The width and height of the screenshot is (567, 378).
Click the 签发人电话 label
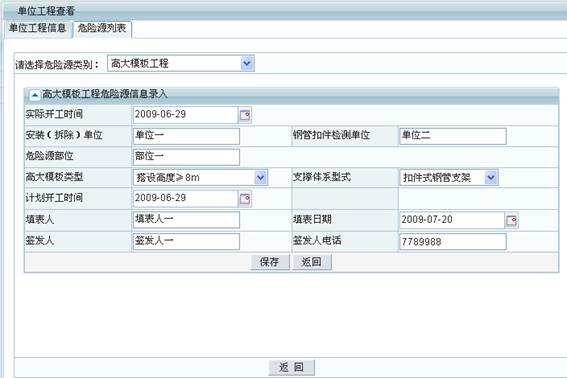tap(317, 241)
